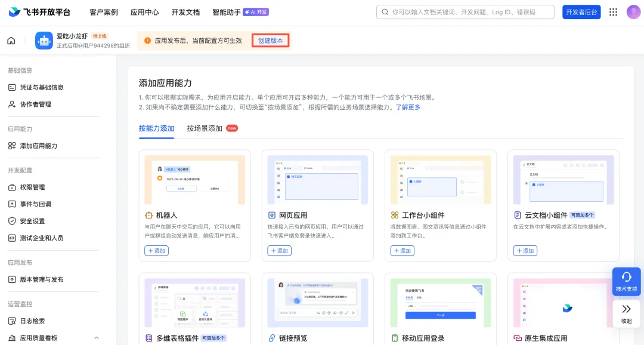
Task: Click the 原生集成应用 card icon
Action: click(x=518, y=338)
